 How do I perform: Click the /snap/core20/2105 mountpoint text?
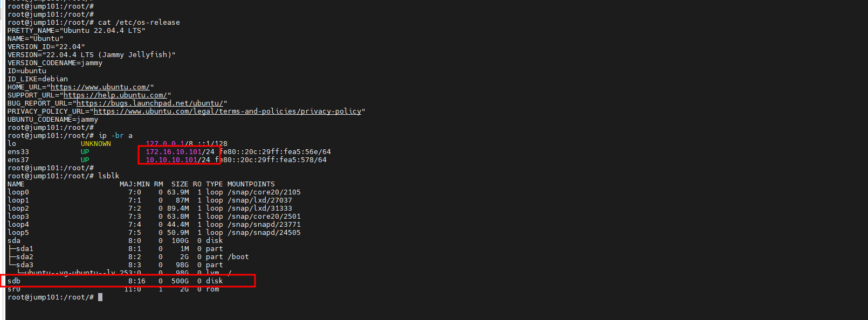tap(264, 192)
